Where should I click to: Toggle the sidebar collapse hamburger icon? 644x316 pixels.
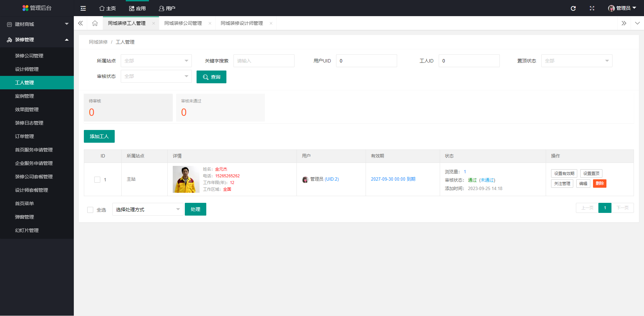click(83, 8)
